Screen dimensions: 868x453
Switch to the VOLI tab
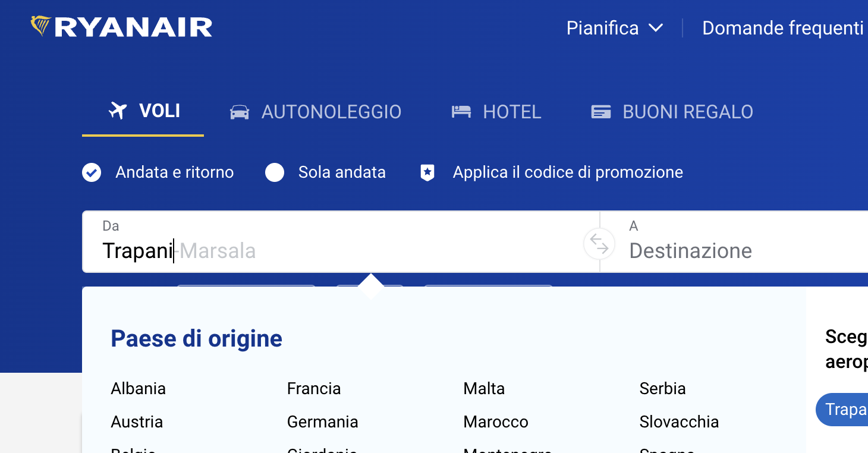[x=144, y=111]
